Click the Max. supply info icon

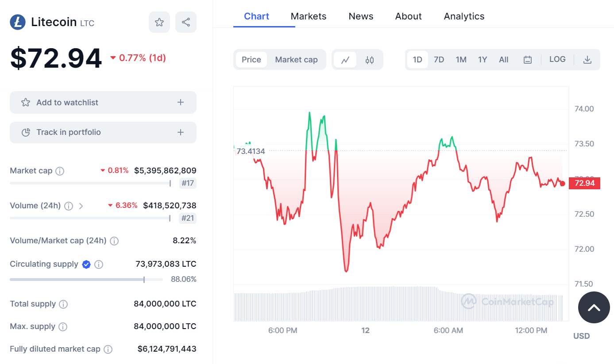tap(63, 327)
